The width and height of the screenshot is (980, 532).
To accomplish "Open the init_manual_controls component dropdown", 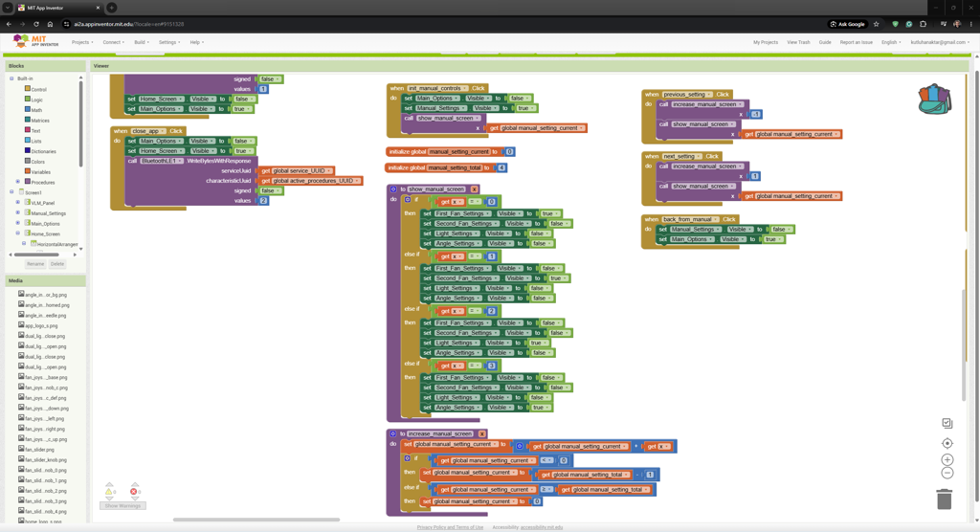I will [437, 88].
